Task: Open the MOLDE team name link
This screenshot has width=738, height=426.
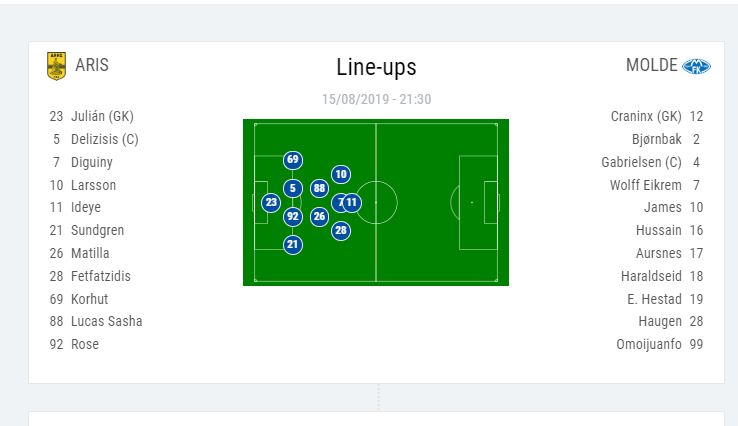Action: pyautogui.click(x=651, y=66)
